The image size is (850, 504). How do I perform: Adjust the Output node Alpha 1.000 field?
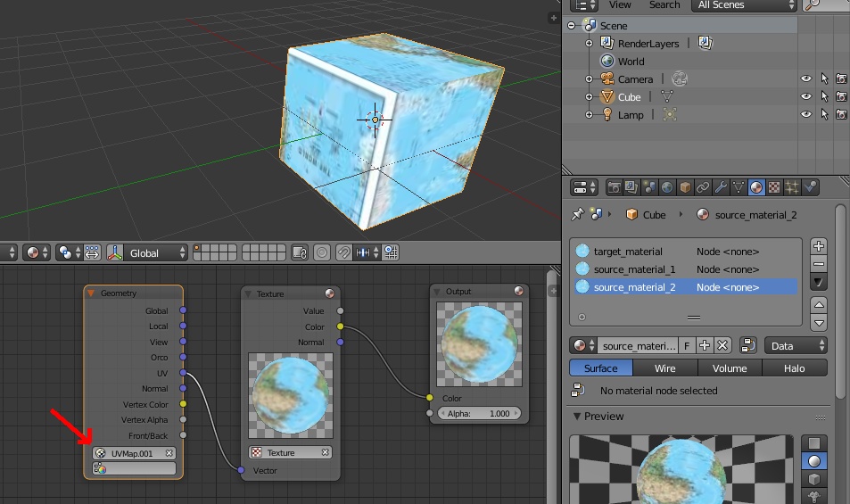tap(479, 414)
